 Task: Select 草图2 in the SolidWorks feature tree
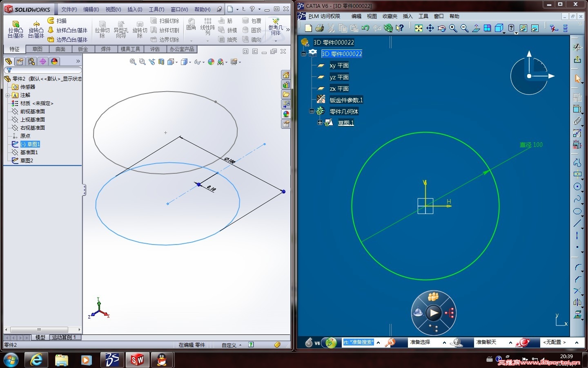[27, 161]
